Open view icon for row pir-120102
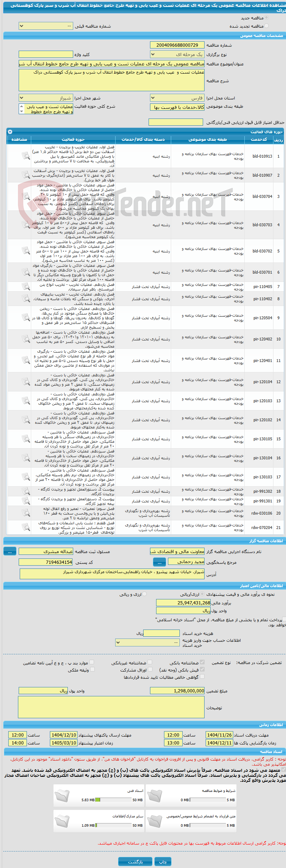Viewport: 286px width, 868px height. pos(25,419)
